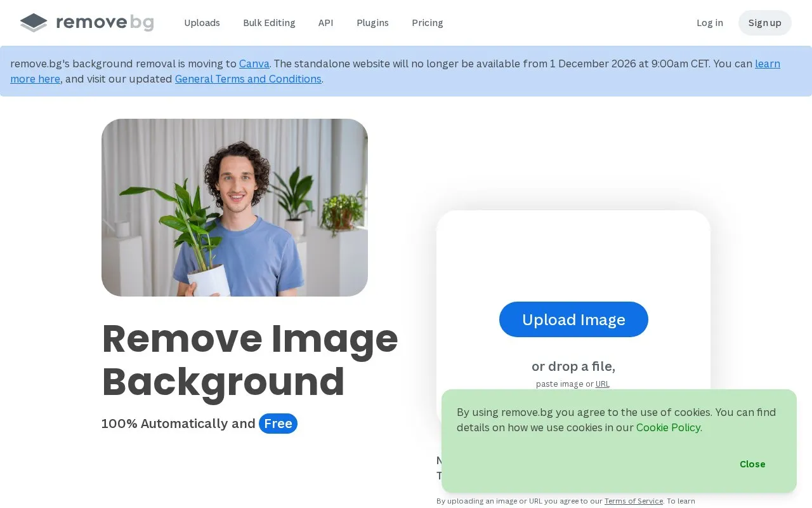Click the Upload Image button

tap(573, 319)
